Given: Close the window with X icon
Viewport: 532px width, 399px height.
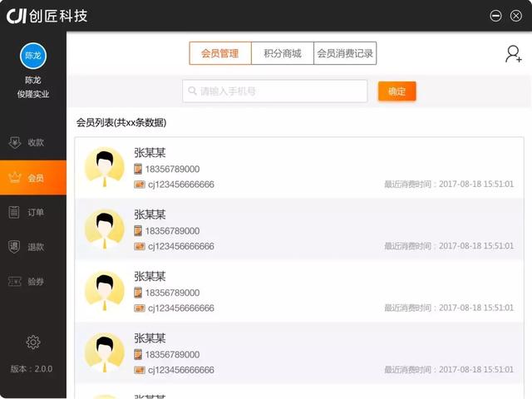Looking at the screenshot, I should pyautogui.click(x=516, y=16).
